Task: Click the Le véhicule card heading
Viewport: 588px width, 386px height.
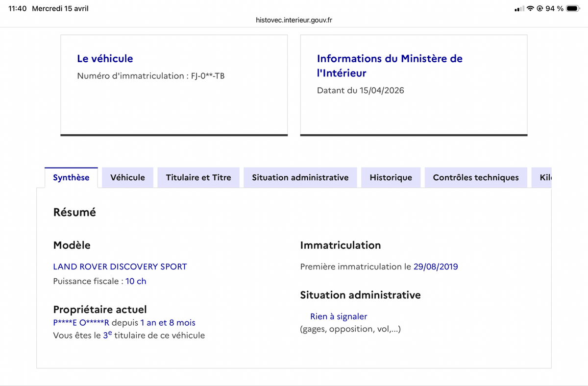Action: click(105, 58)
